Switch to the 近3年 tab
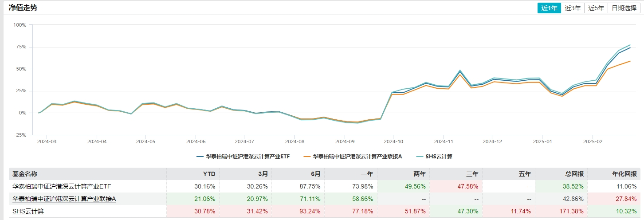 click(x=572, y=8)
